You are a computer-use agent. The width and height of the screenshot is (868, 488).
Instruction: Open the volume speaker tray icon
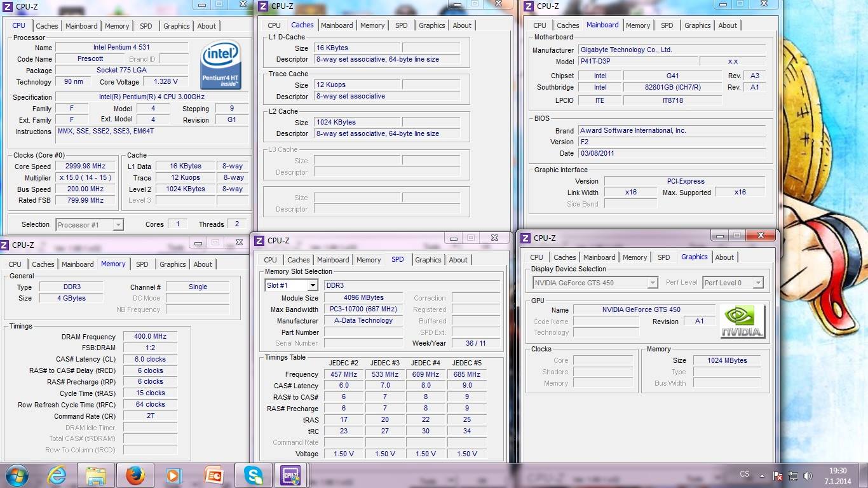(x=808, y=476)
